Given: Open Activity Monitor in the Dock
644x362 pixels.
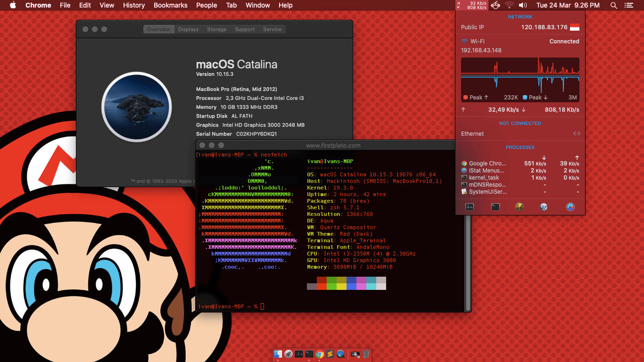Looking at the screenshot, I should pyautogui.click(x=299, y=354).
